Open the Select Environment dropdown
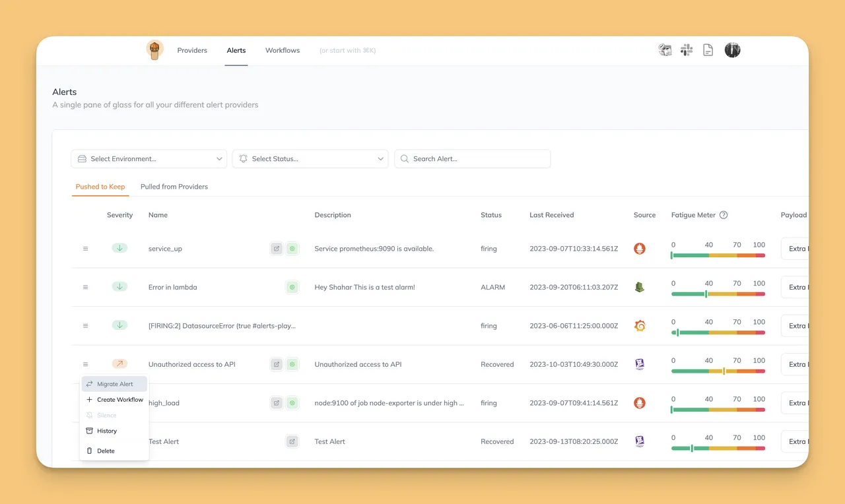Screen dimensions: 845x504 [x=149, y=158]
